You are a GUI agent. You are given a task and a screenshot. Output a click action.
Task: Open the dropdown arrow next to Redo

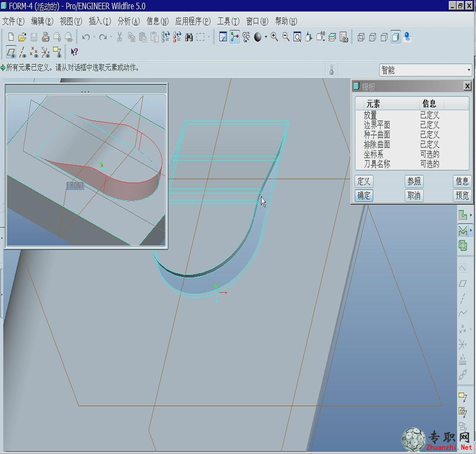111,37
